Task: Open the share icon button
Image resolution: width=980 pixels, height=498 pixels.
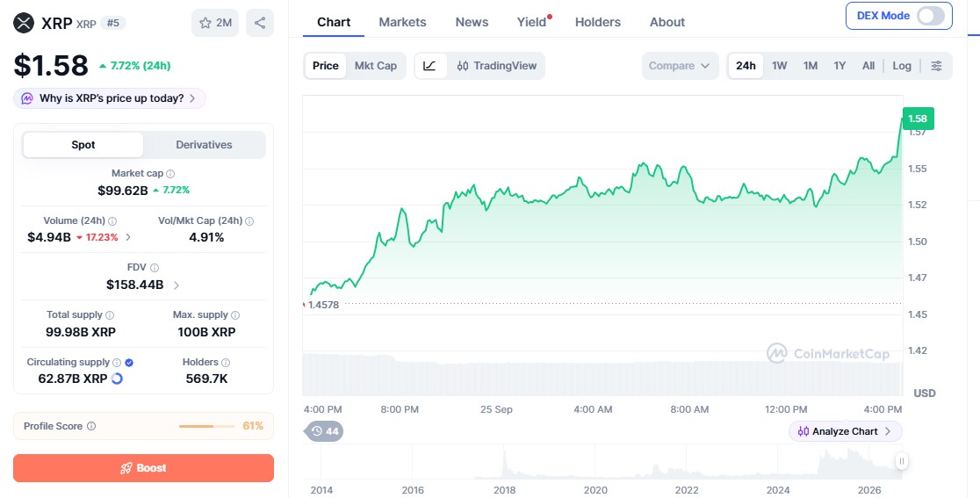Action: pyautogui.click(x=260, y=23)
